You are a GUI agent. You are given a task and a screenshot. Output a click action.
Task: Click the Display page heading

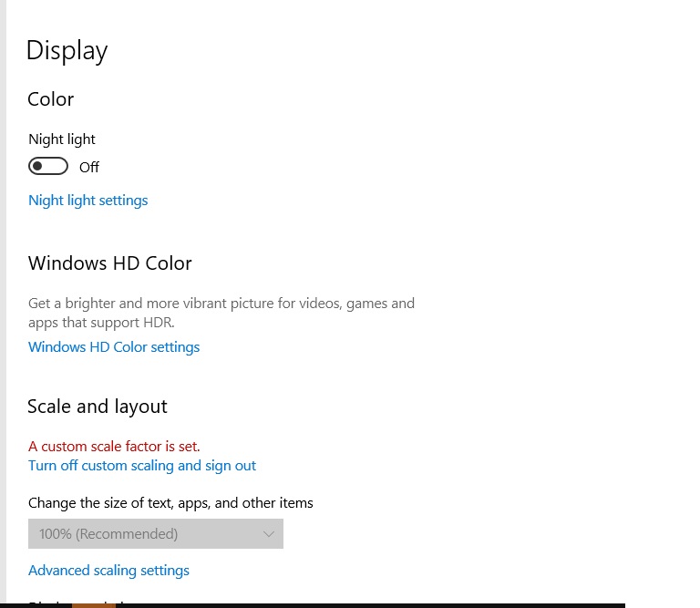[x=67, y=50]
